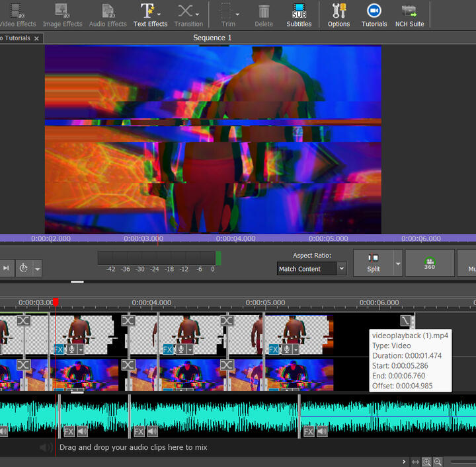Viewport: 476px width, 467px height.
Task: Open NCH Suite from the toolbar
Action: pos(409,15)
